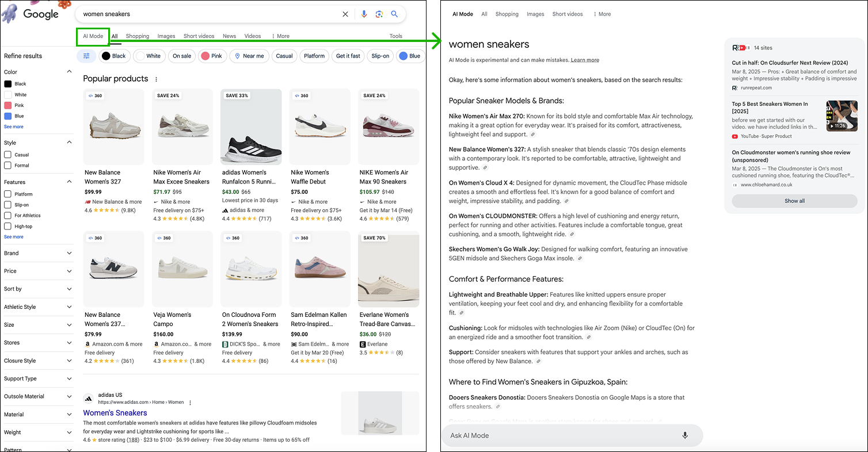Open Short videos tab in AI Mode panel

coord(568,14)
